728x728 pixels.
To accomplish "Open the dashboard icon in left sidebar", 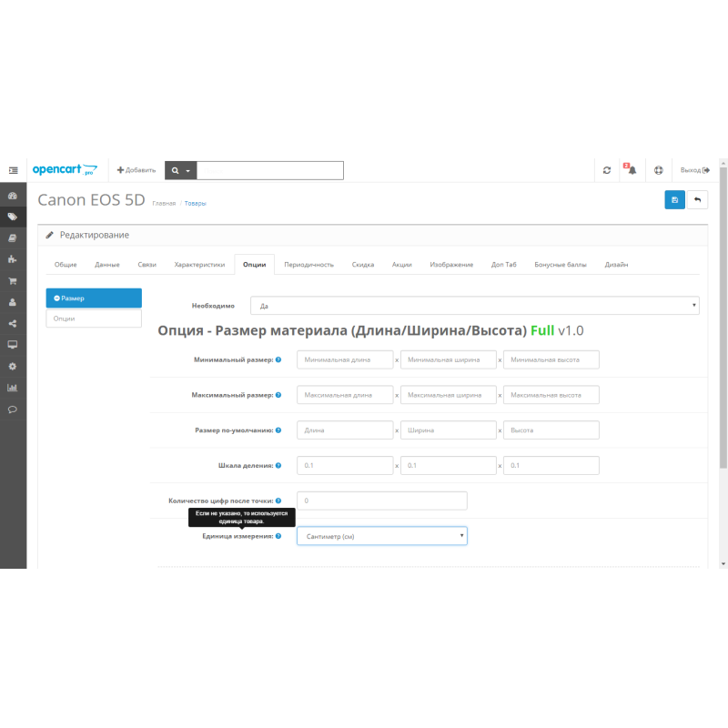I will tap(13, 196).
